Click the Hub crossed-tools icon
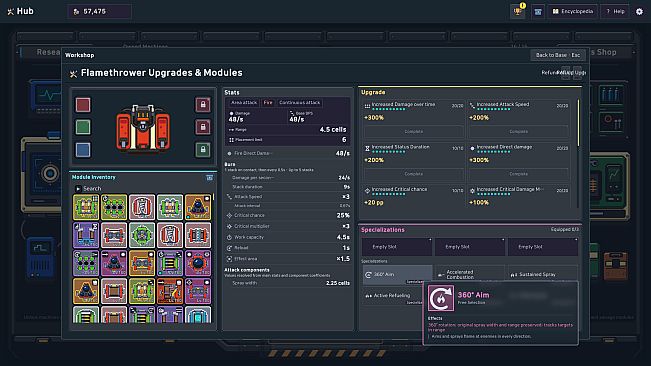Viewport: 651px width, 366px height. pos(10,12)
